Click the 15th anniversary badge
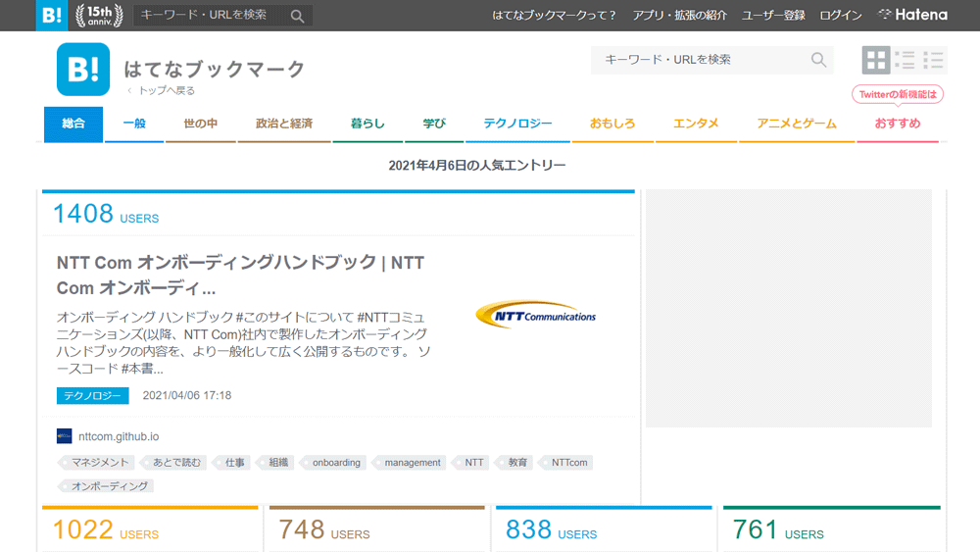The image size is (980, 552). (99, 15)
